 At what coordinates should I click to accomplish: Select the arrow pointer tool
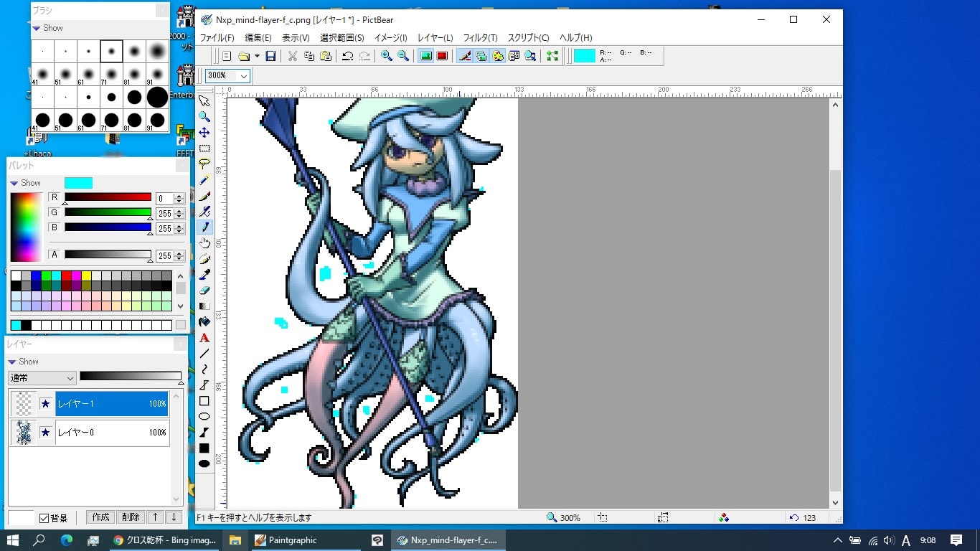coord(204,101)
